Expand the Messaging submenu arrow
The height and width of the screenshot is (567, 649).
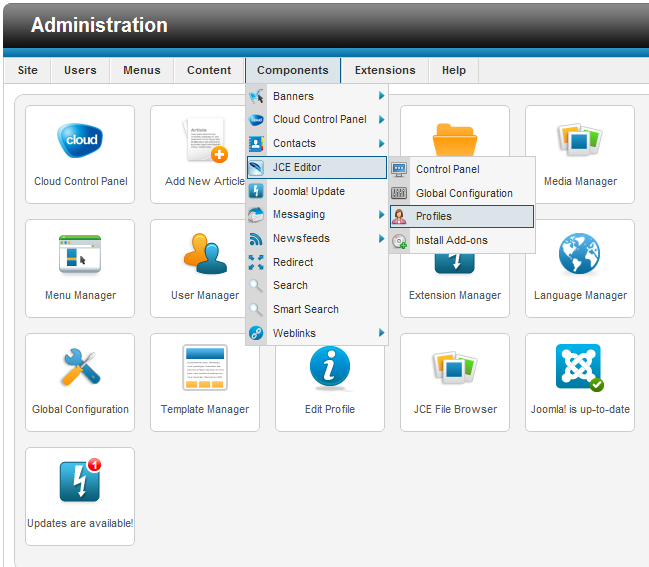tap(381, 214)
